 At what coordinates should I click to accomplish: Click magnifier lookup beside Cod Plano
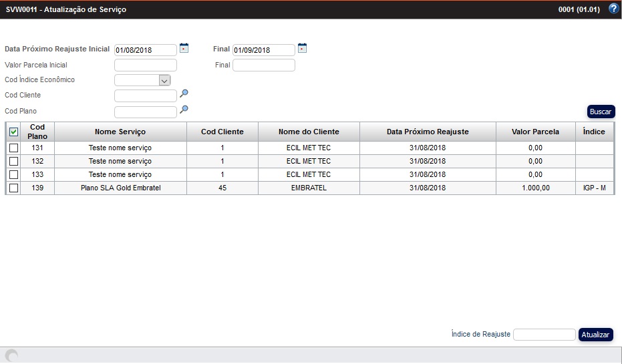(x=184, y=110)
